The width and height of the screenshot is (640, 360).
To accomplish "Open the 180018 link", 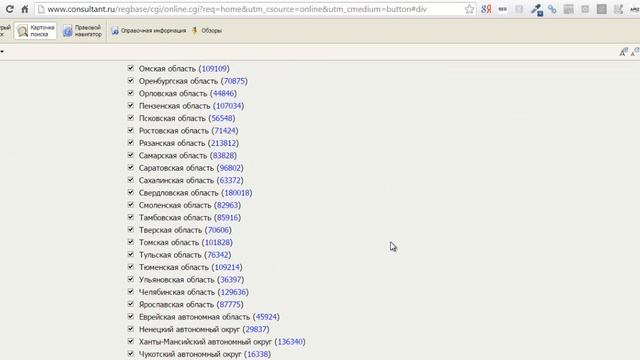I will pos(237,193).
